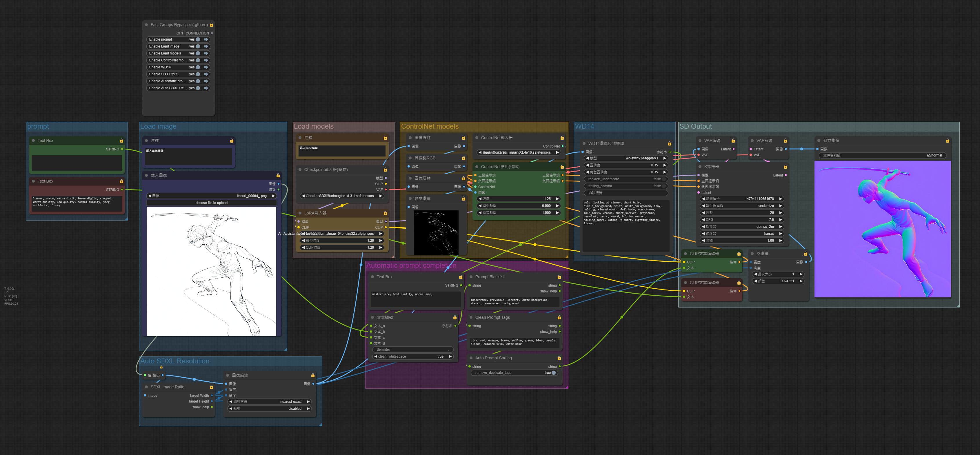
Task: Click the normal map output image thumbnail
Action: pyautogui.click(x=883, y=229)
